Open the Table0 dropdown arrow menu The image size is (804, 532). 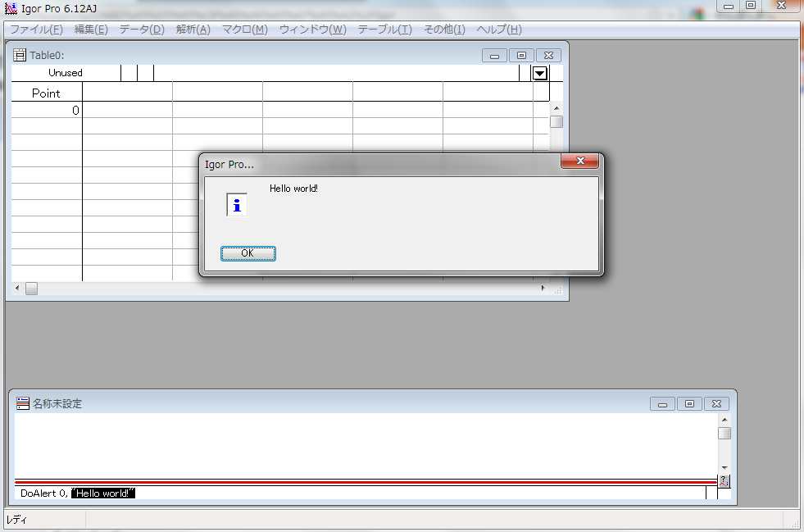click(540, 73)
